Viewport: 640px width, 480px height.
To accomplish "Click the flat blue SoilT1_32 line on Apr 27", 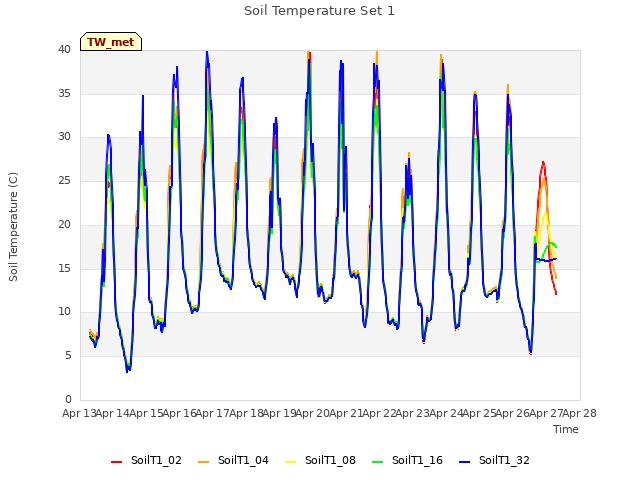I will click(546, 260).
